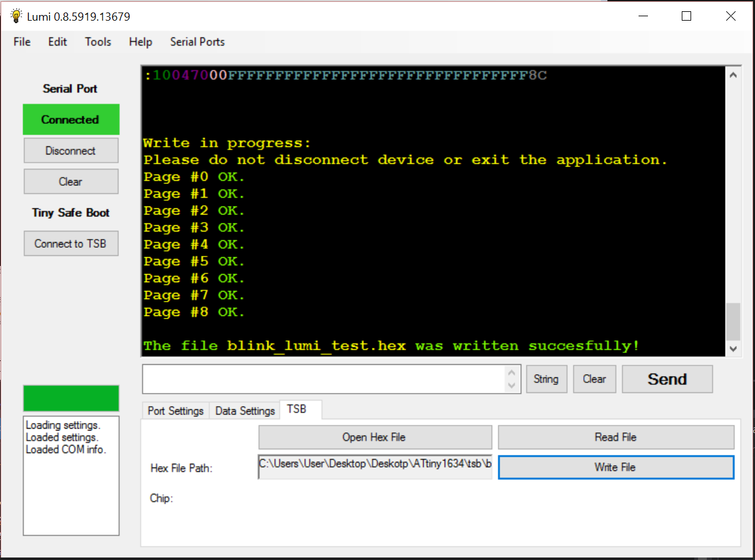Clear the serial port with left Clear button
The width and height of the screenshot is (755, 560).
click(71, 181)
